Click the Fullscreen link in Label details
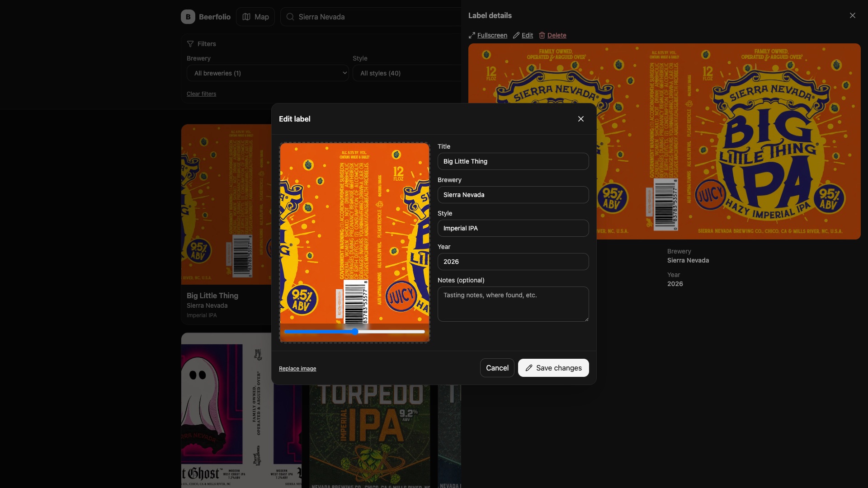 click(492, 35)
